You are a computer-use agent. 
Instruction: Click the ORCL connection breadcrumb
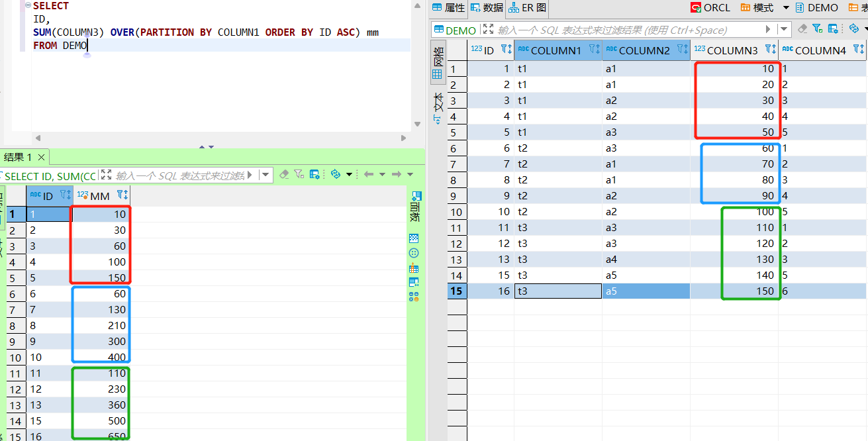(710, 8)
